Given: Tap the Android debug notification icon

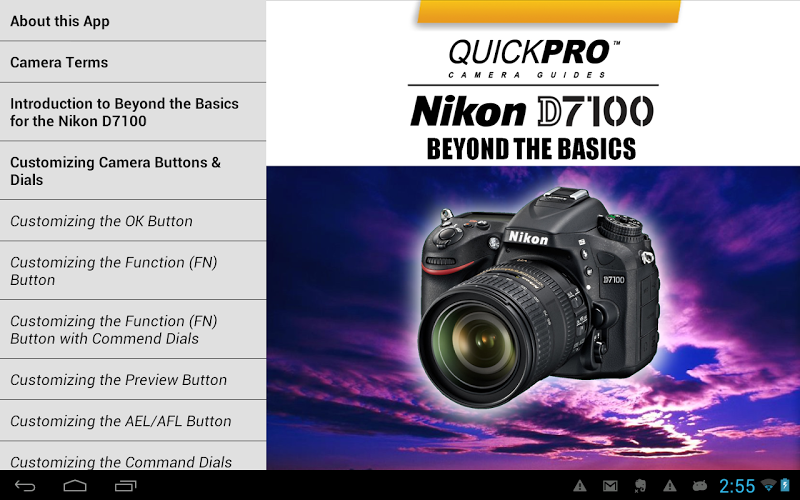Looking at the screenshot, I should pyautogui.click(x=700, y=486).
